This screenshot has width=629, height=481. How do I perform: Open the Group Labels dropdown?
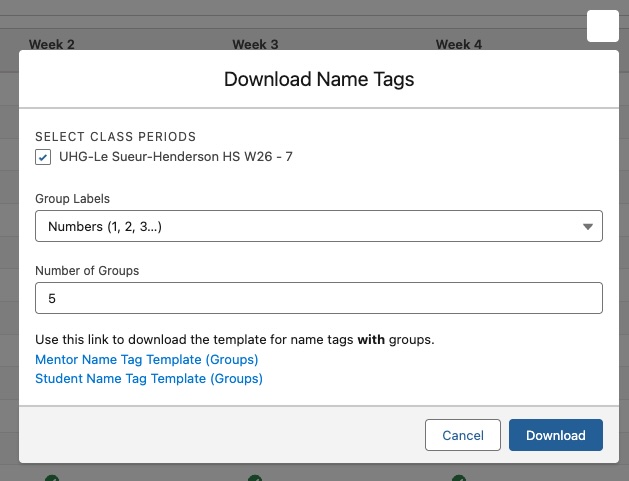[319, 226]
